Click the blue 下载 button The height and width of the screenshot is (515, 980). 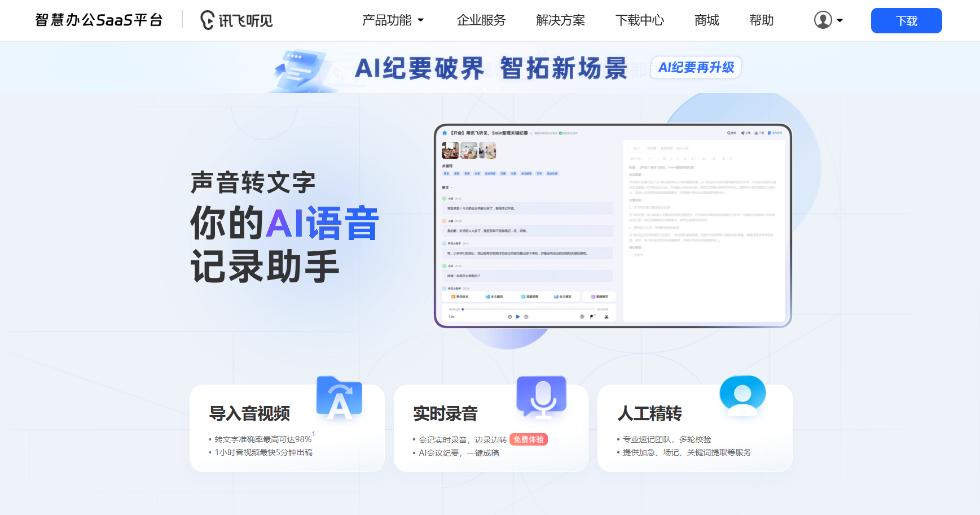(x=906, y=21)
